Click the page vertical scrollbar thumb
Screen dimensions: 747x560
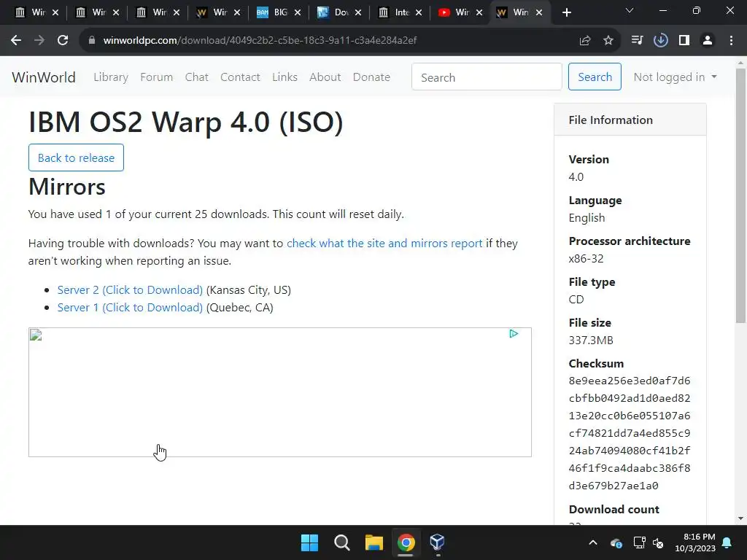coord(740,195)
